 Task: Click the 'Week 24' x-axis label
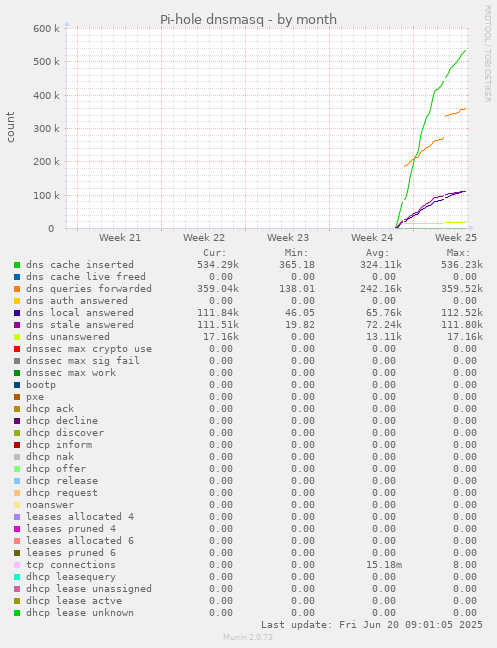click(372, 238)
